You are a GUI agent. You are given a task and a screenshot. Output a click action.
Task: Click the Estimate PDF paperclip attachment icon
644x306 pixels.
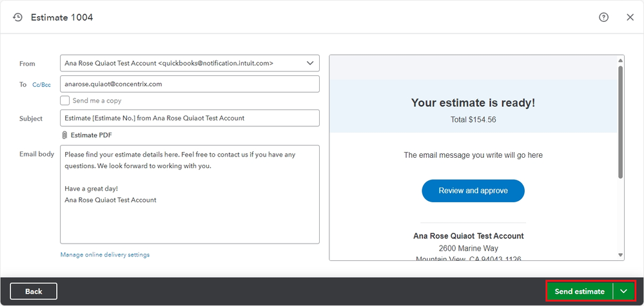(x=64, y=135)
